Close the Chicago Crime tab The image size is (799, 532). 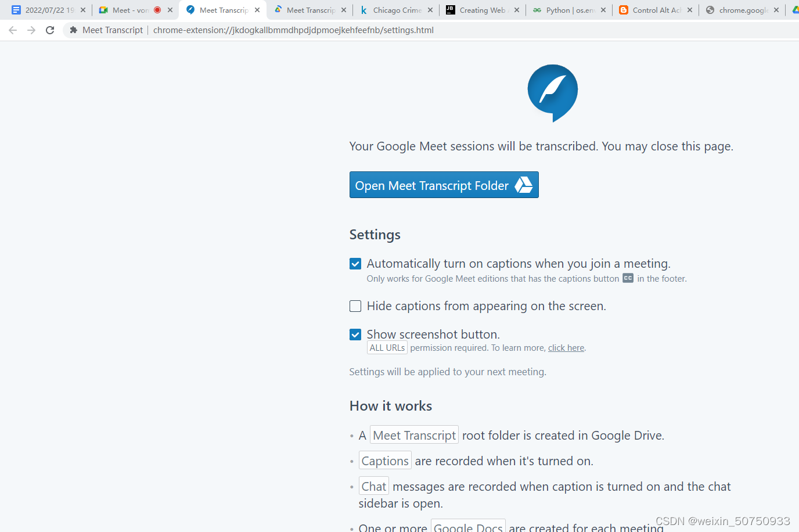point(430,10)
